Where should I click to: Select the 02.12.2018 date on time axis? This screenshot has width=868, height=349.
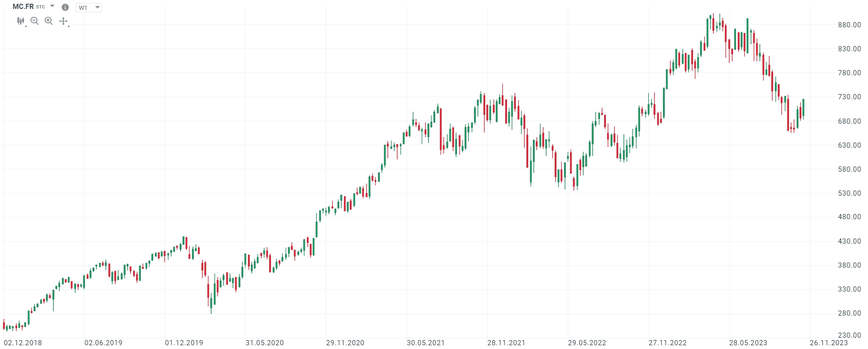(23, 343)
